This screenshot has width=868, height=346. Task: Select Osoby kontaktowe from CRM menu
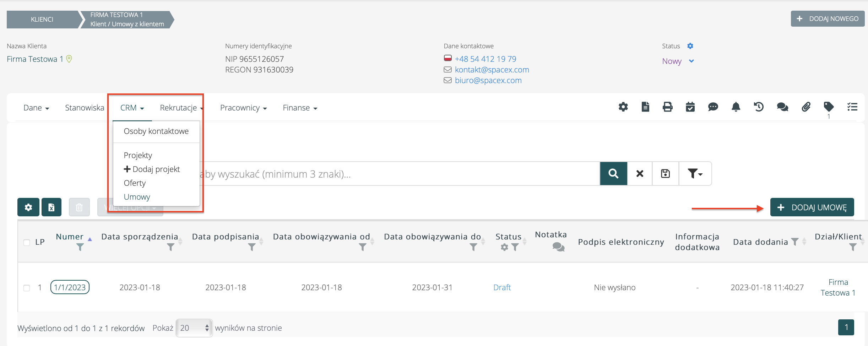[156, 131]
